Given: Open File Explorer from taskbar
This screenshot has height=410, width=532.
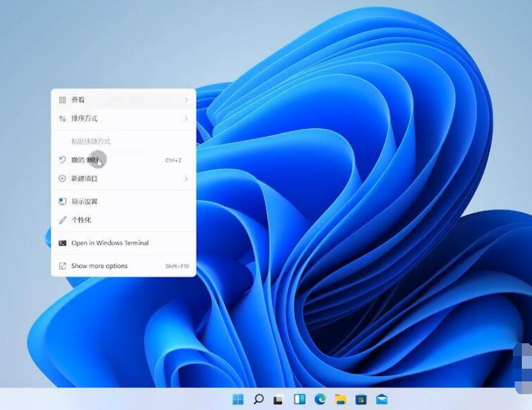Looking at the screenshot, I should click(340, 399).
